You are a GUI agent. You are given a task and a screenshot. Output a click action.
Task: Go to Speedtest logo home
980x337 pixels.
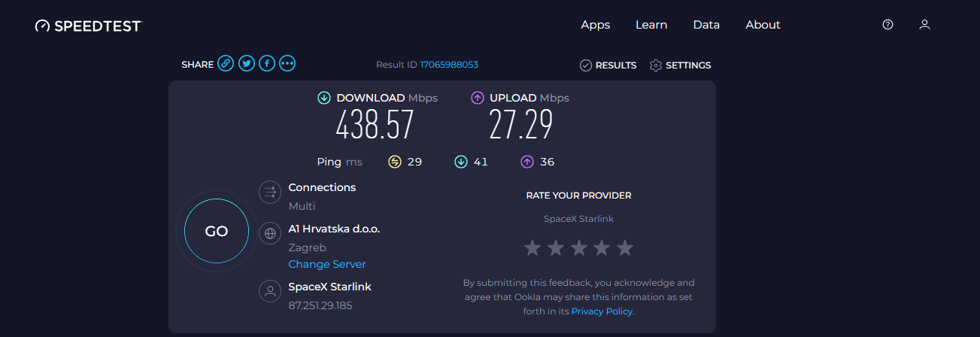pos(88,26)
